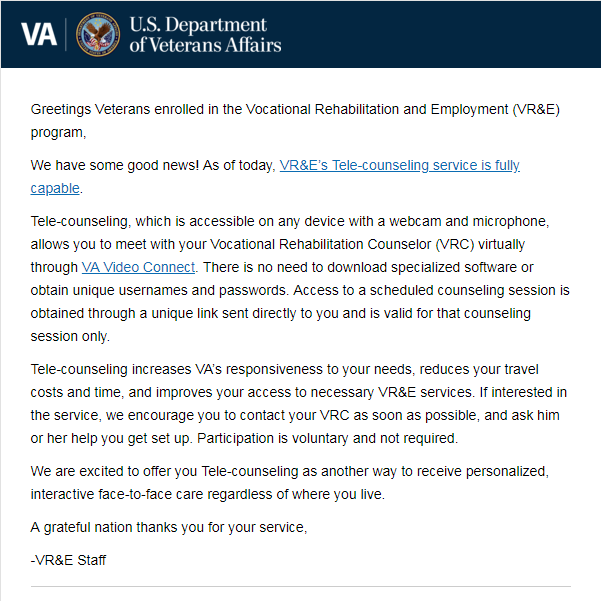Click the "We are excited to offer" paragraph

290,483
